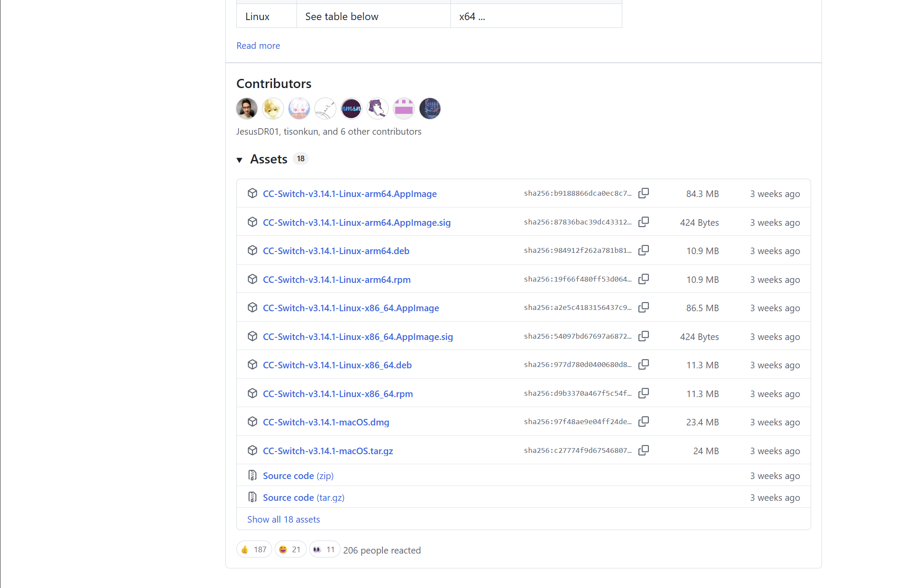914x588 pixels.
Task: Download CC-Switch-v3.14.1-Linux-arm64.rpm
Action: (337, 279)
